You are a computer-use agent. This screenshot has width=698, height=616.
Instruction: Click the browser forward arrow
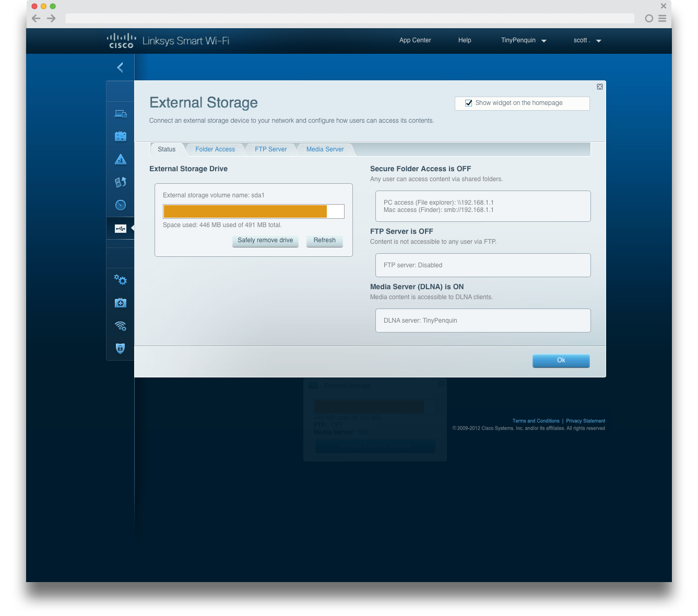click(51, 18)
